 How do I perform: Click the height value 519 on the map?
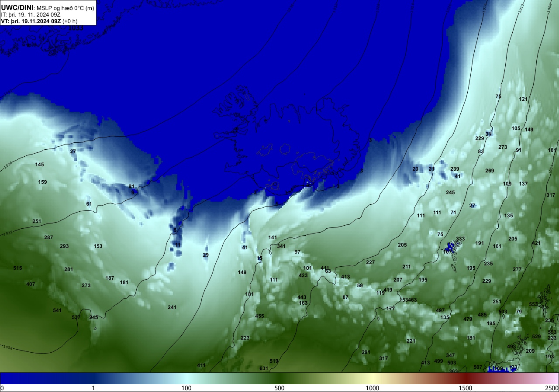coord(274,361)
